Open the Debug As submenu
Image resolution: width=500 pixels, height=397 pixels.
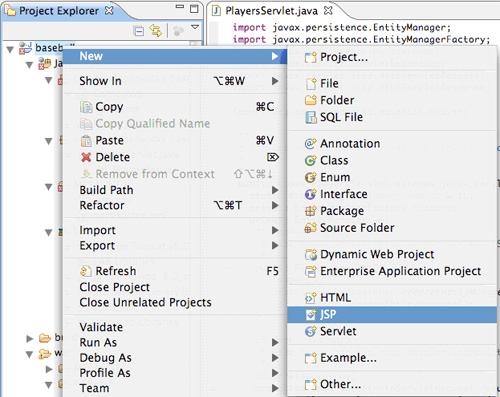[175, 358]
